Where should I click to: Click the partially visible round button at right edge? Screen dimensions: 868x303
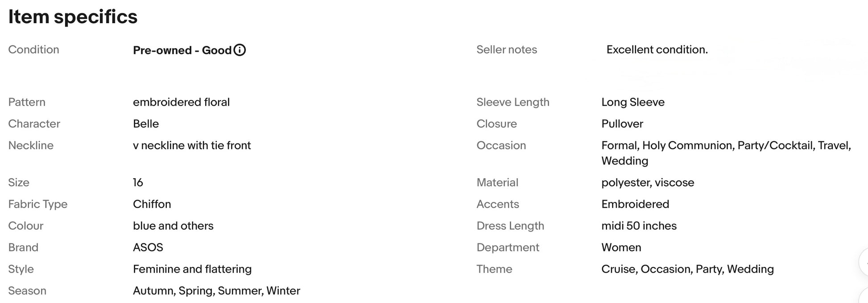(x=864, y=262)
